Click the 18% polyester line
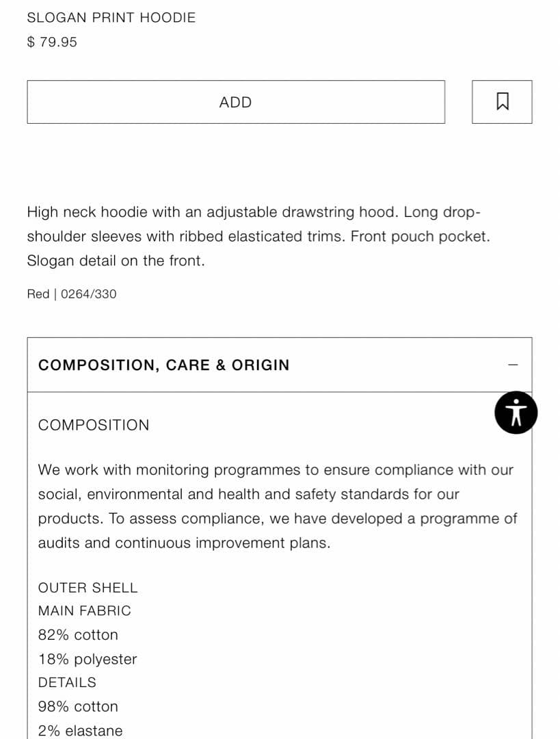Viewport: 560px width, 739px height. 88,660
